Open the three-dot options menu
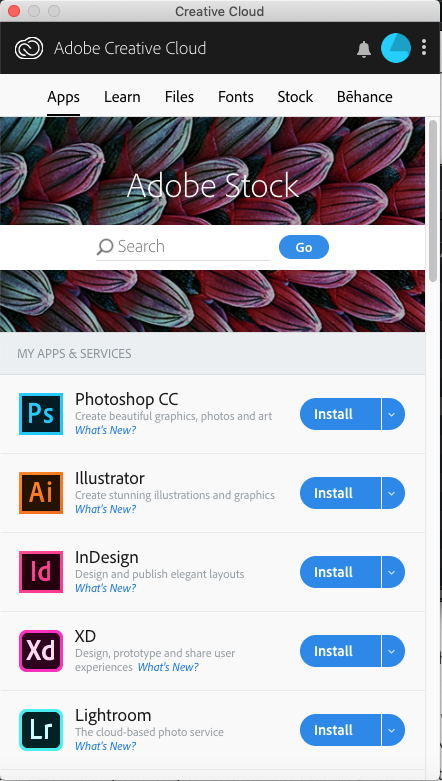This screenshot has height=781, width=442. (424, 48)
